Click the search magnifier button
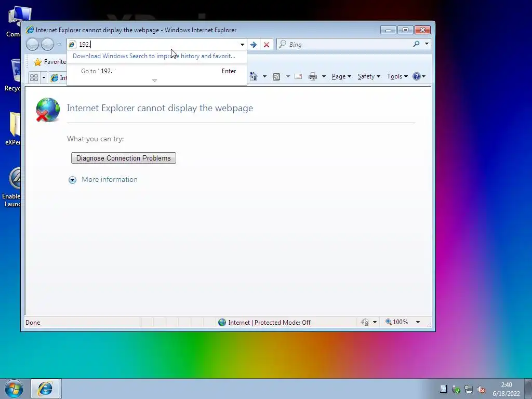532x399 pixels. click(416, 44)
